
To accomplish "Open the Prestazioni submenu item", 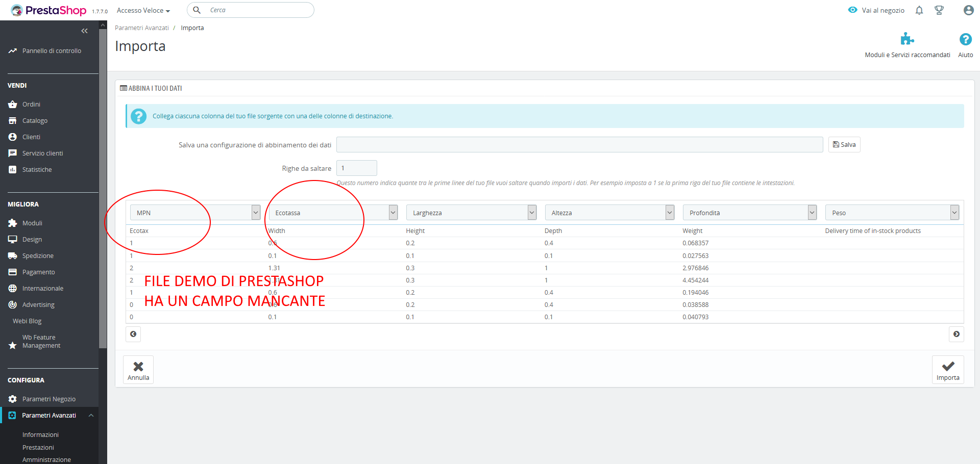I will coord(38,448).
